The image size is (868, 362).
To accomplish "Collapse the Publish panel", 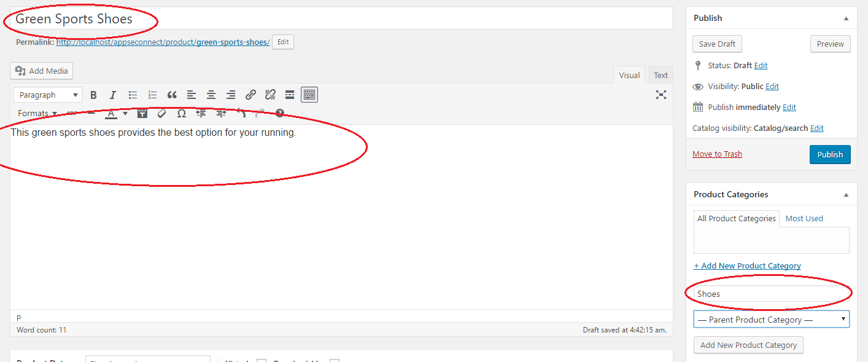I will [846, 18].
